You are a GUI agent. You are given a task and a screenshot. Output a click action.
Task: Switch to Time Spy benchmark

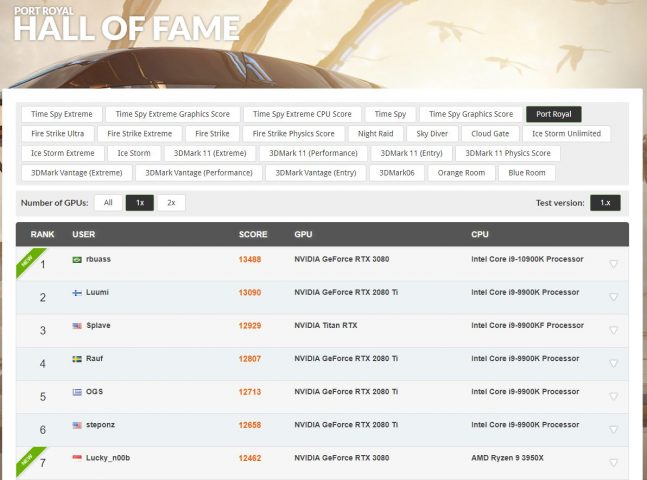pos(390,114)
